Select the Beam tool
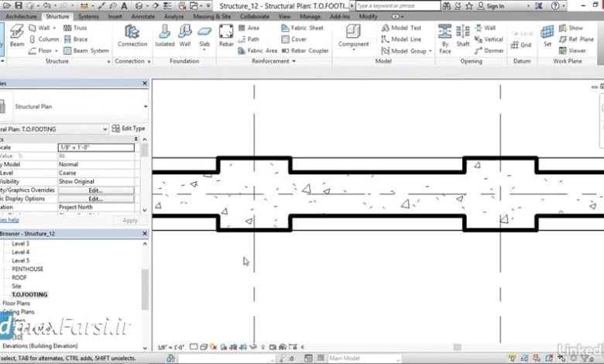The image size is (604, 364). [x=17, y=36]
